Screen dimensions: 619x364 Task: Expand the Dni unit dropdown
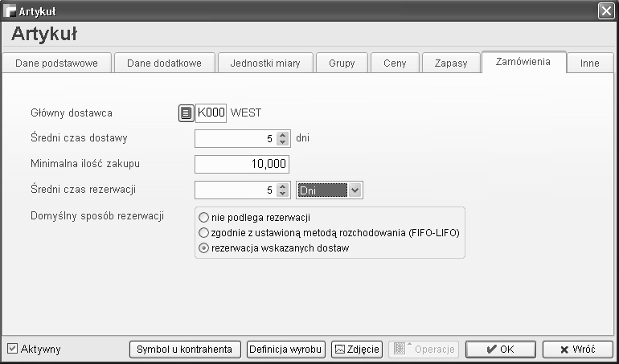coord(355,190)
